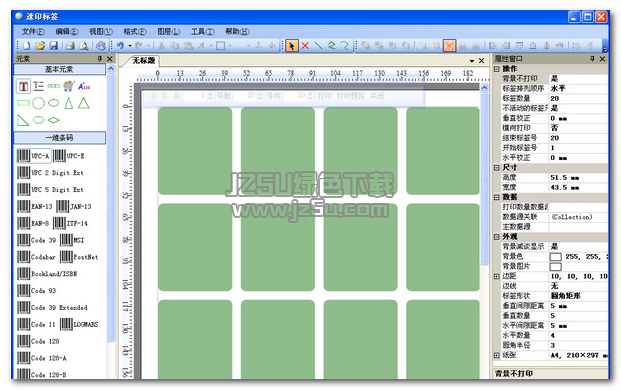This screenshot has height=390, width=621.
Task: Open the 工具 menu
Action: tap(202, 32)
